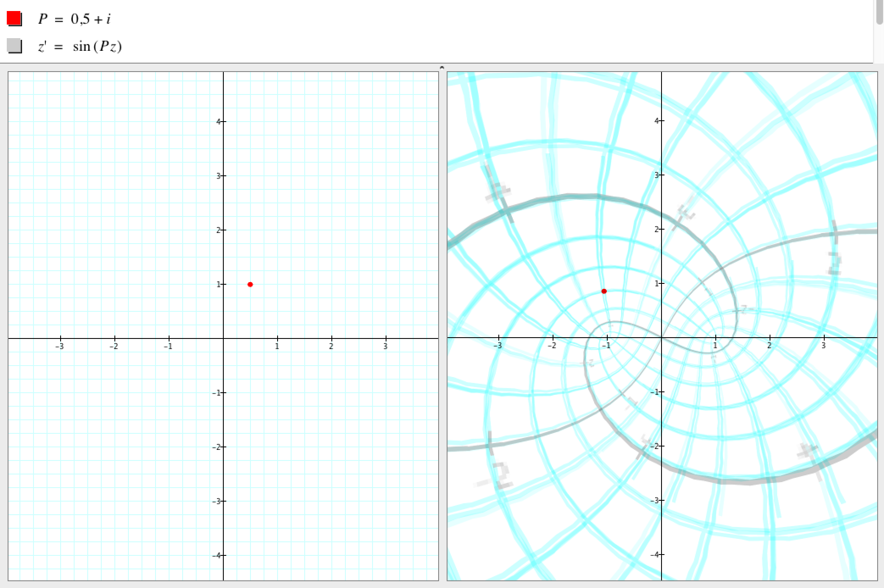Click tick label -1 on right horizontal axis
The height and width of the screenshot is (588, 884).
pyautogui.click(x=606, y=346)
